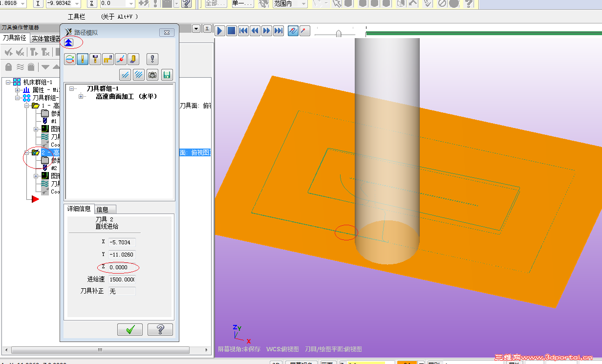Collapse 刀具群组-1 in the simulation dialog
Image resolution: width=602 pixels, height=364 pixels.
point(72,88)
